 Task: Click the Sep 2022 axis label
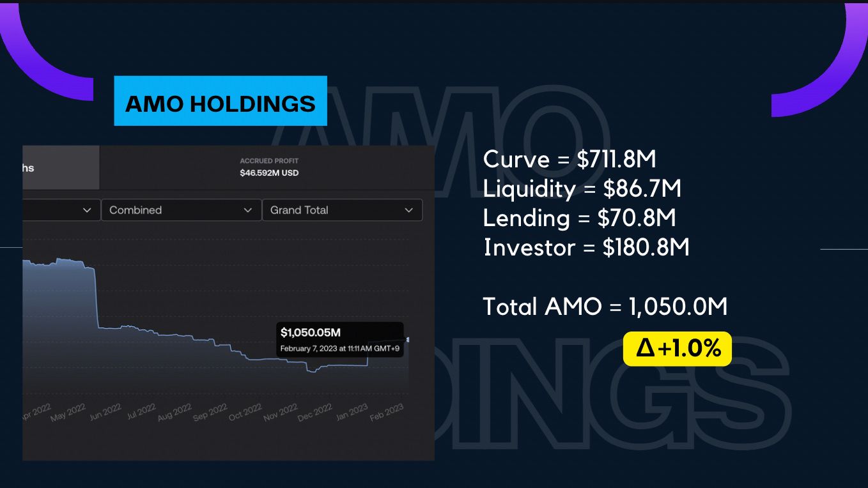(210, 413)
